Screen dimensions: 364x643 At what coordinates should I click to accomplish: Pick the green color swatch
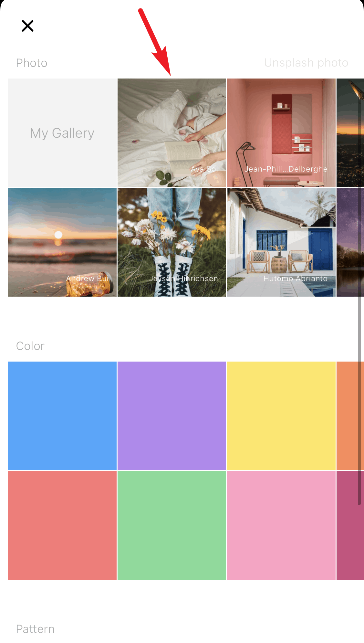pos(172,525)
